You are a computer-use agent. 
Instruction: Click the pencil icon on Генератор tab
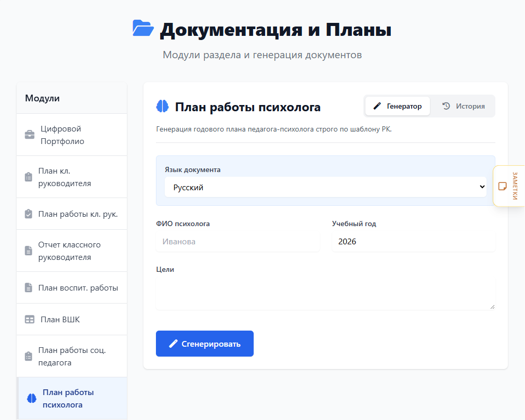377,106
